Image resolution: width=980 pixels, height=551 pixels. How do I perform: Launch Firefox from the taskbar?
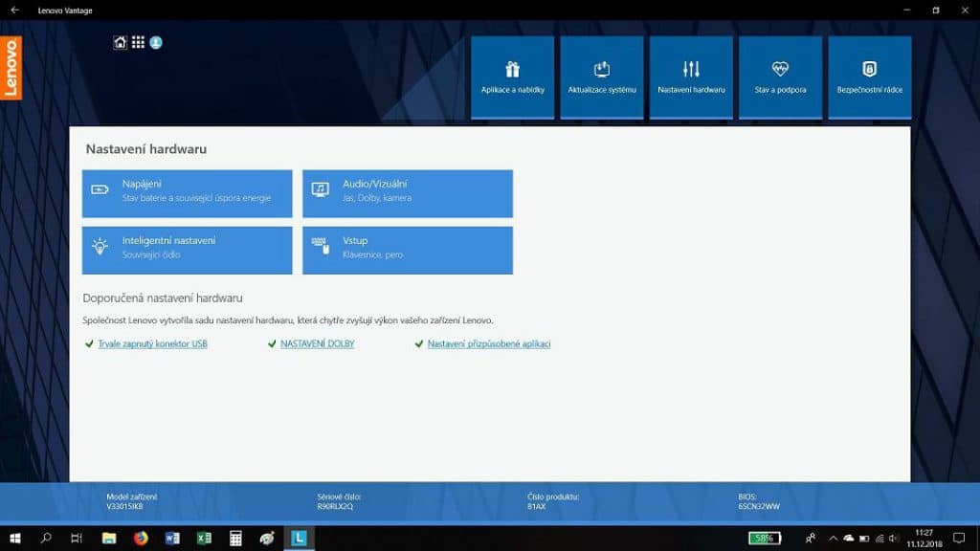(x=141, y=538)
